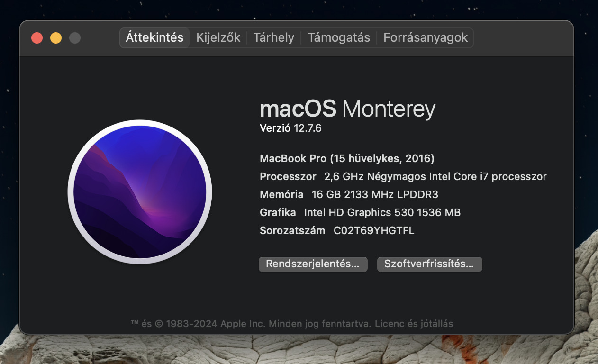Close the window with red button

click(37, 38)
